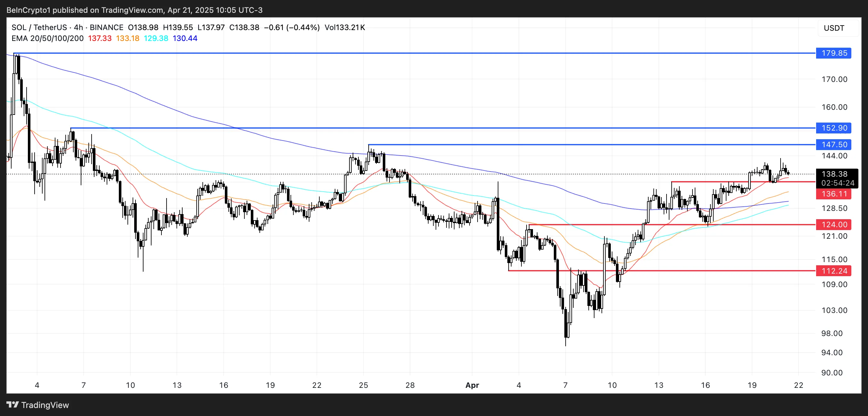Screen dimensions: 868x416
Task: Click the 147.50 resistance price label
Action: [x=833, y=144]
